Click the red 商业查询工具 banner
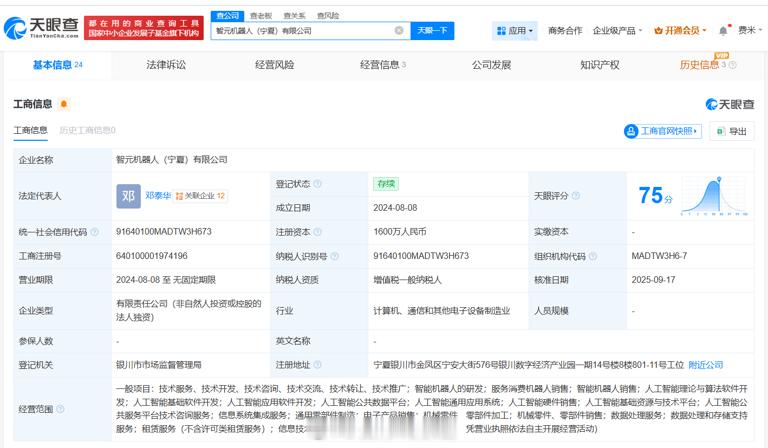Viewport: 768px width, 448px height. tap(144, 28)
